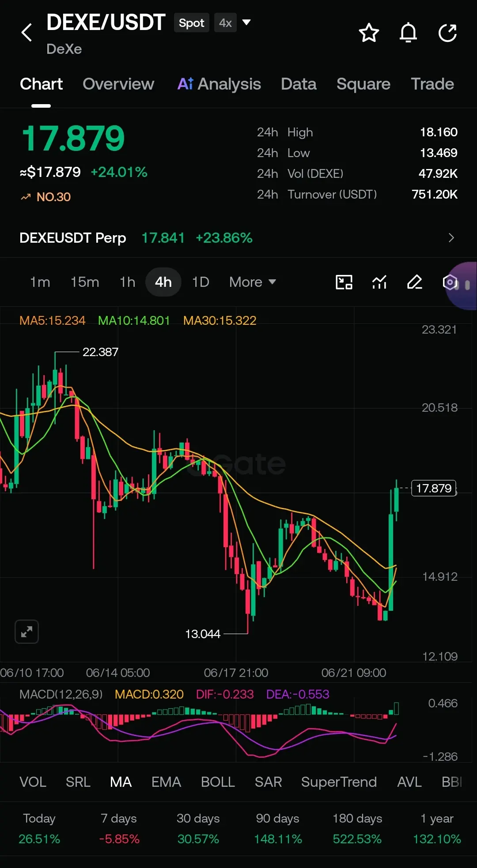Tap the 30 days 30.57% performance

(x=198, y=829)
